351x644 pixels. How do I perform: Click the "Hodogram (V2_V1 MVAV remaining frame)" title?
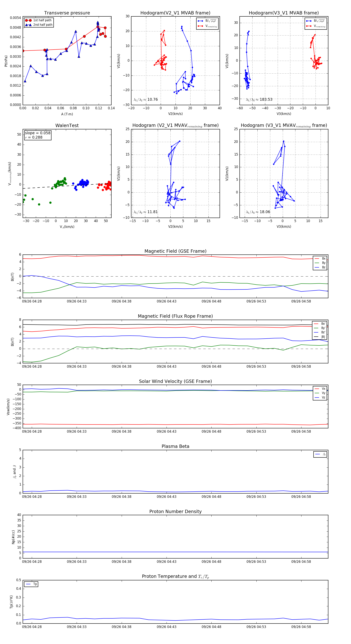[x=175, y=125]
